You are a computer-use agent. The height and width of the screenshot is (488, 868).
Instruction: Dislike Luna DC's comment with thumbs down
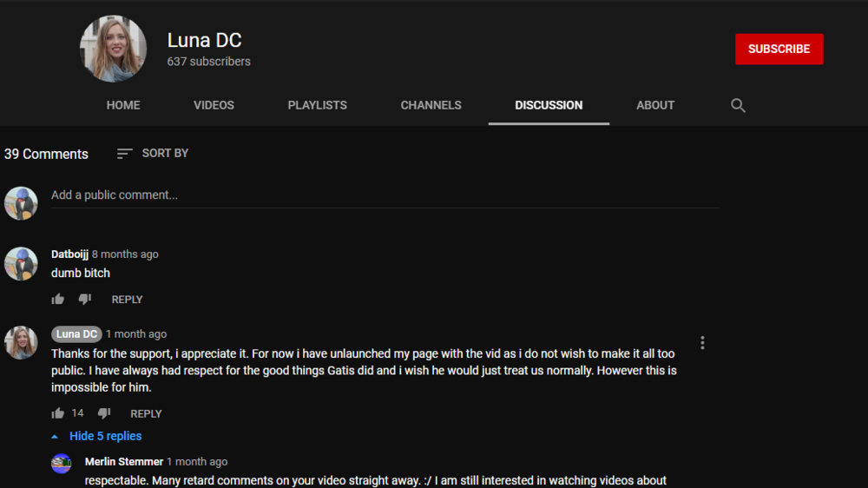tap(104, 414)
